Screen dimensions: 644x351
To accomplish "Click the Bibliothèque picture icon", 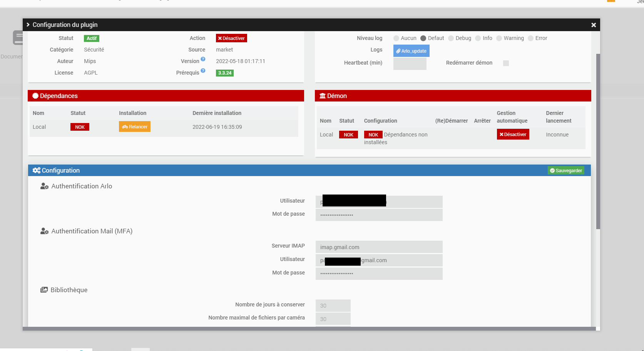I will [x=44, y=290].
